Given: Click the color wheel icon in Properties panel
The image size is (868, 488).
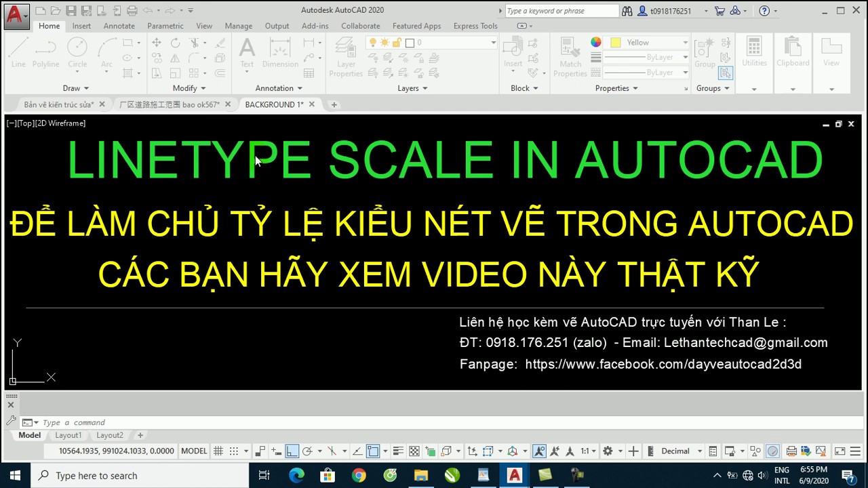Looking at the screenshot, I should point(595,43).
